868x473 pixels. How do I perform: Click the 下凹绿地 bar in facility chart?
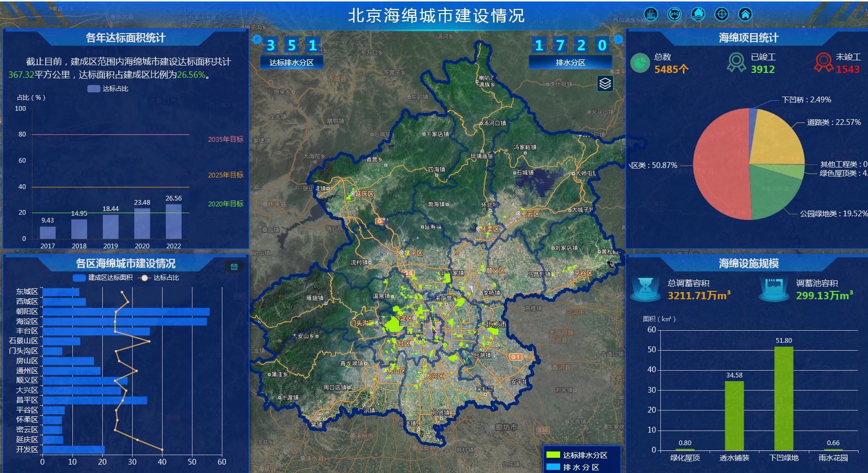784,398
